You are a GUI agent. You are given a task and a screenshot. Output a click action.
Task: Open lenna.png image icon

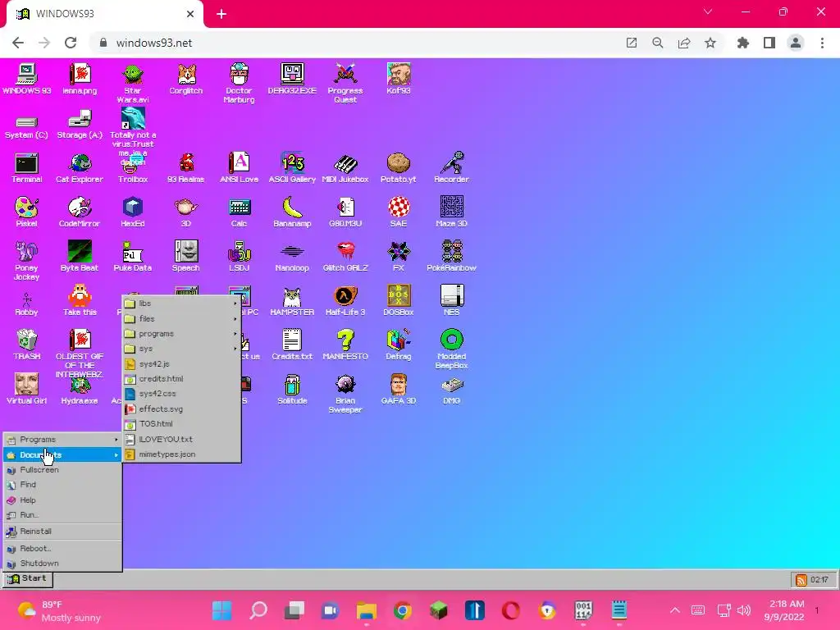(80, 80)
